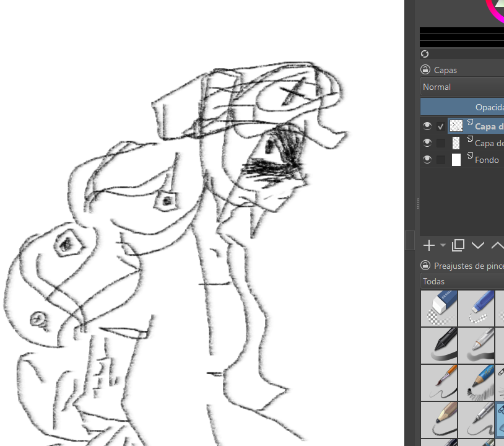Adjust the Opacidad layer opacity slider

click(x=462, y=107)
